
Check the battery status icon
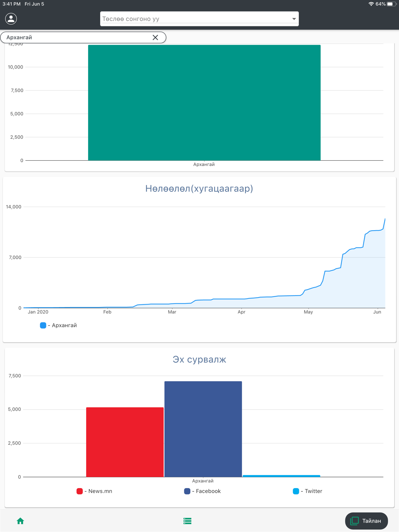391,4
